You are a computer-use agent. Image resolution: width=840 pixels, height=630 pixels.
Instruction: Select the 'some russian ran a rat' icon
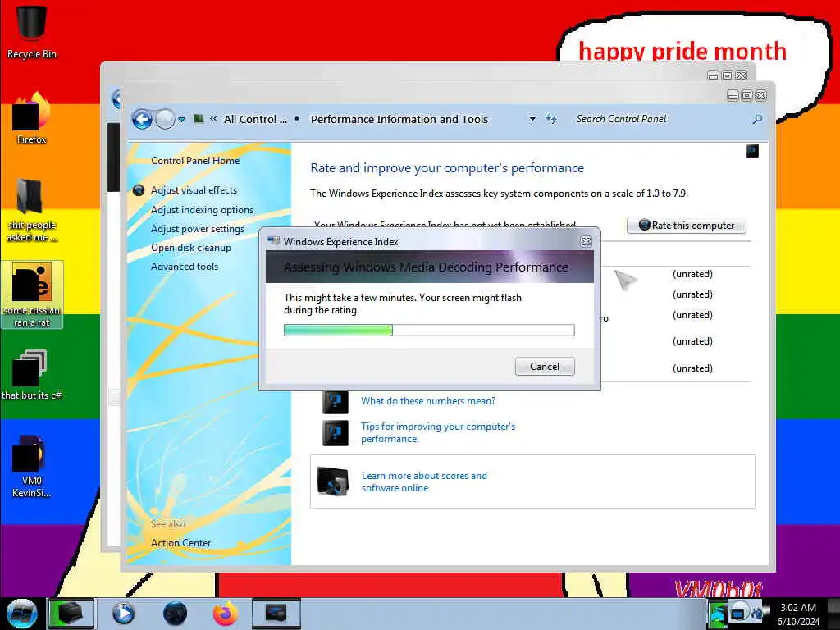click(32, 294)
